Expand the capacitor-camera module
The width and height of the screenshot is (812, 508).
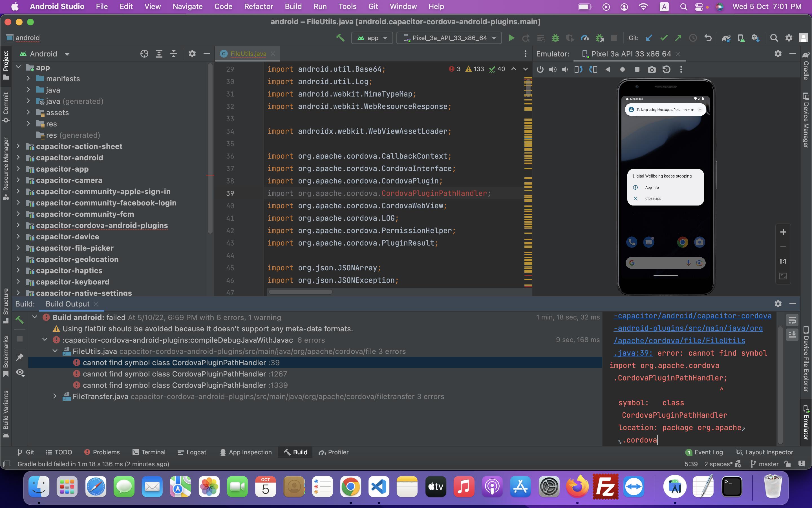click(18, 180)
